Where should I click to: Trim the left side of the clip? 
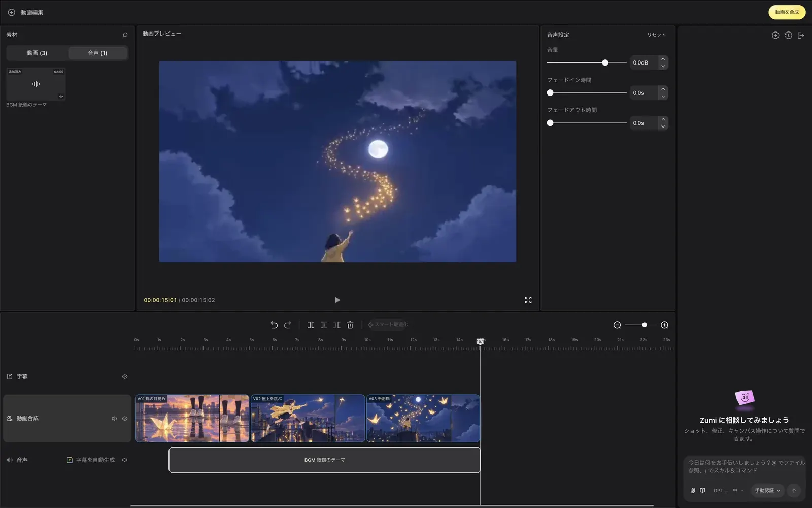[324, 325]
